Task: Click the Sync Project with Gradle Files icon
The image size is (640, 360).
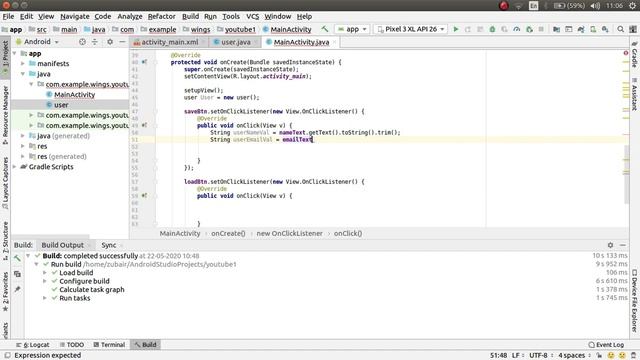Action: (581, 29)
